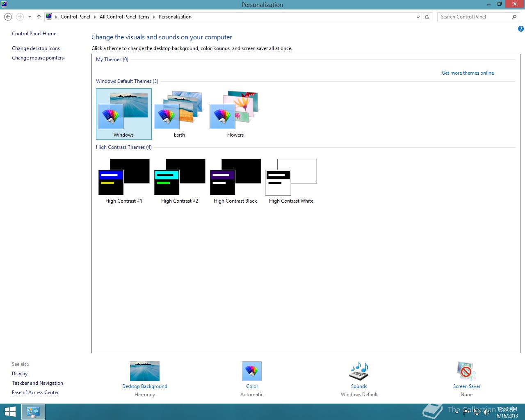The width and height of the screenshot is (525, 420).
Task: Apply the High Contrast #2 theme
Action: point(179,181)
